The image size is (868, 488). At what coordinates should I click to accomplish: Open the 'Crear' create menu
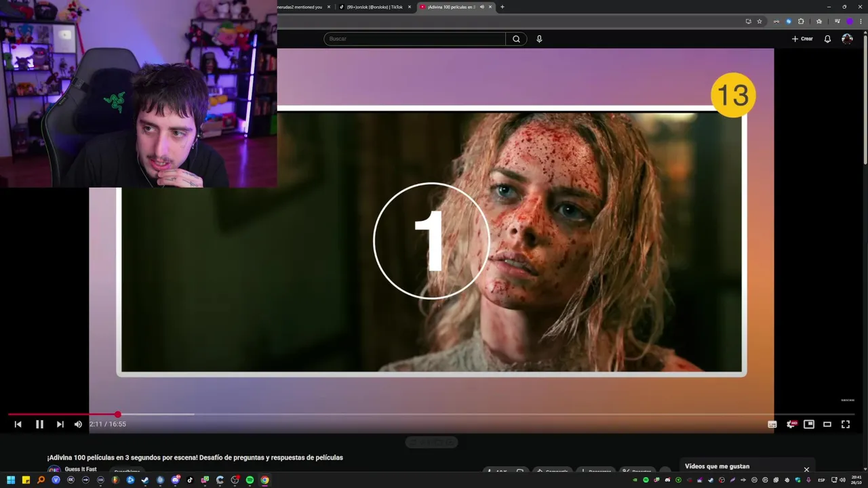click(x=802, y=39)
